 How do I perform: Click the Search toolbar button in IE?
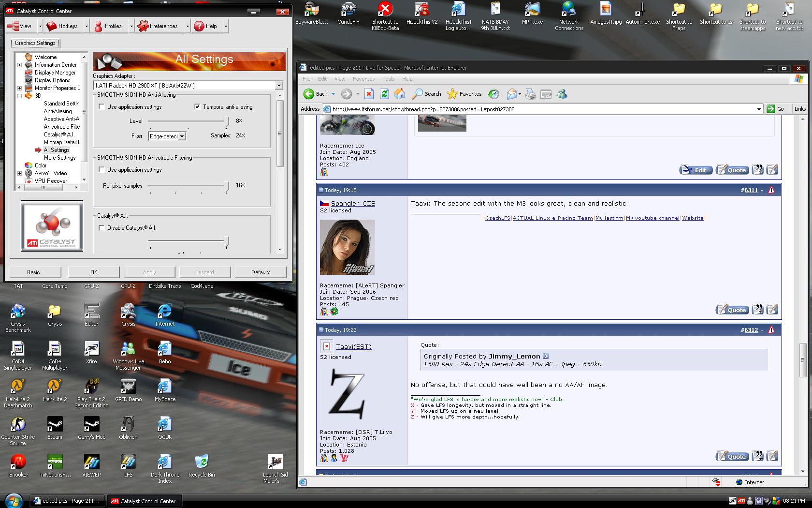tap(427, 94)
